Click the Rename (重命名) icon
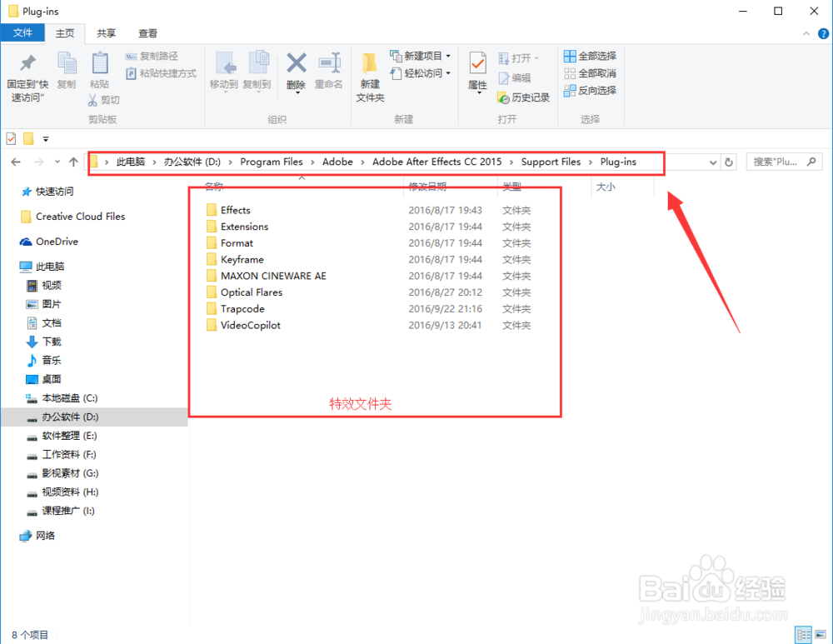833x644 pixels. [x=329, y=64]
